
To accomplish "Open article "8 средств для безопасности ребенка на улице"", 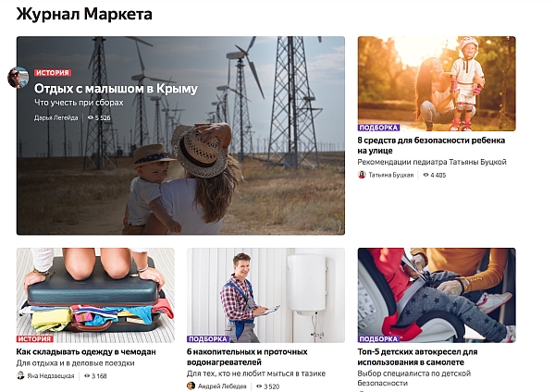I will pyautogui.click(x=431, y=145).
